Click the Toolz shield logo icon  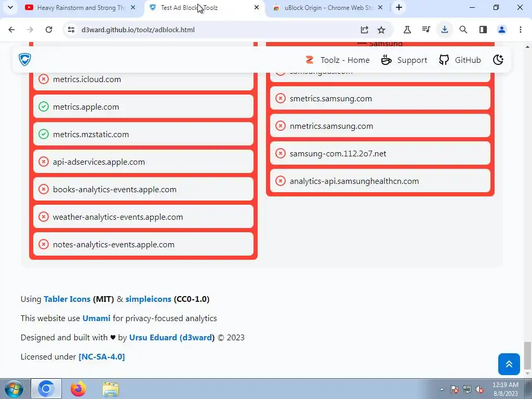coord(25,60)
